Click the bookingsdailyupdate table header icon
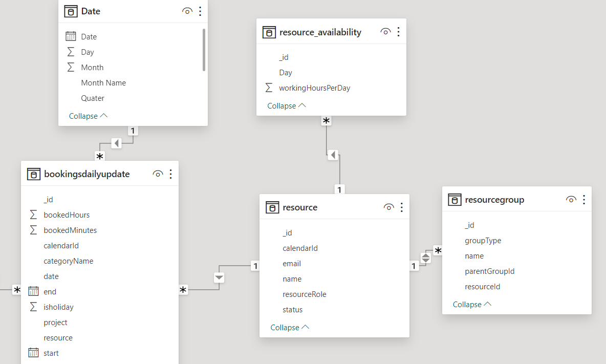Image resolution: width=606 pixels, height=364 pixels. pos(34,174)
